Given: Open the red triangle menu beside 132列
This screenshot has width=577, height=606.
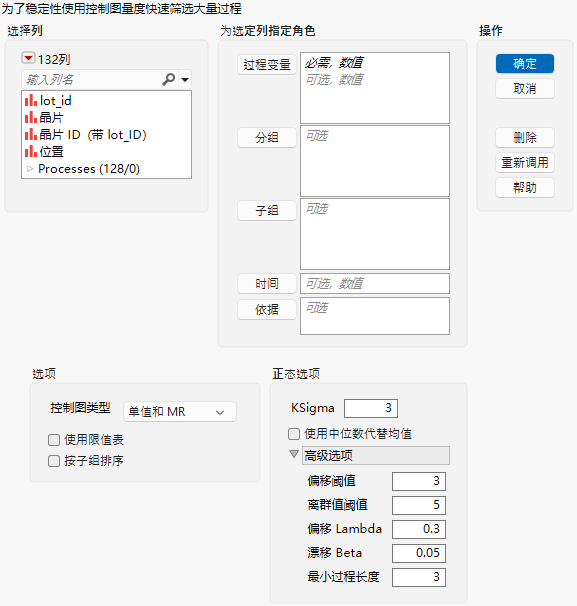Looking at the screenshot, I should pos(28,58).
